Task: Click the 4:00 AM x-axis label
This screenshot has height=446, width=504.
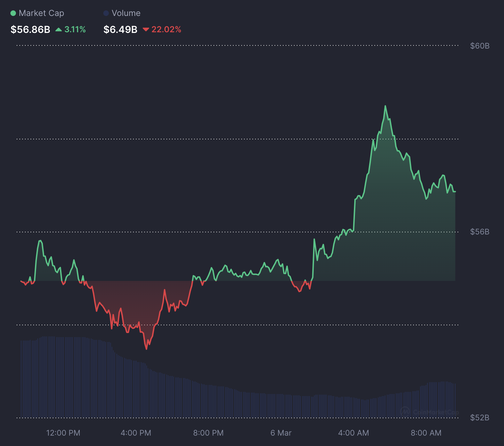Action: click(x=354, y=433)
